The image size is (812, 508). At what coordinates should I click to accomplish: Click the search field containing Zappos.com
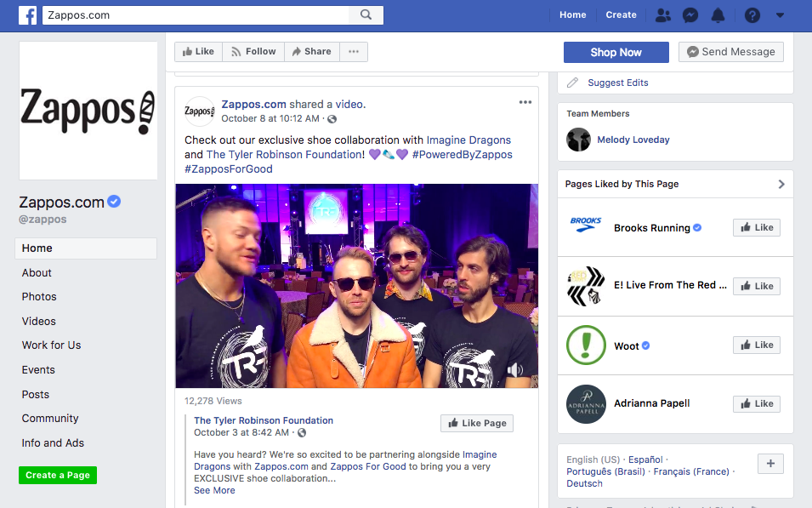tap(196, 15)
